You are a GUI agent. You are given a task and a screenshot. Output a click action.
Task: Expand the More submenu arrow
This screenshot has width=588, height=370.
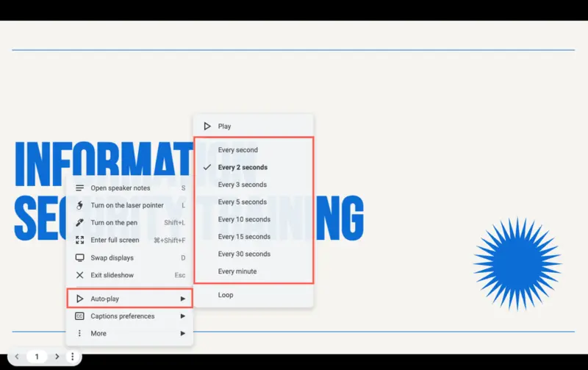pos(183,333)
